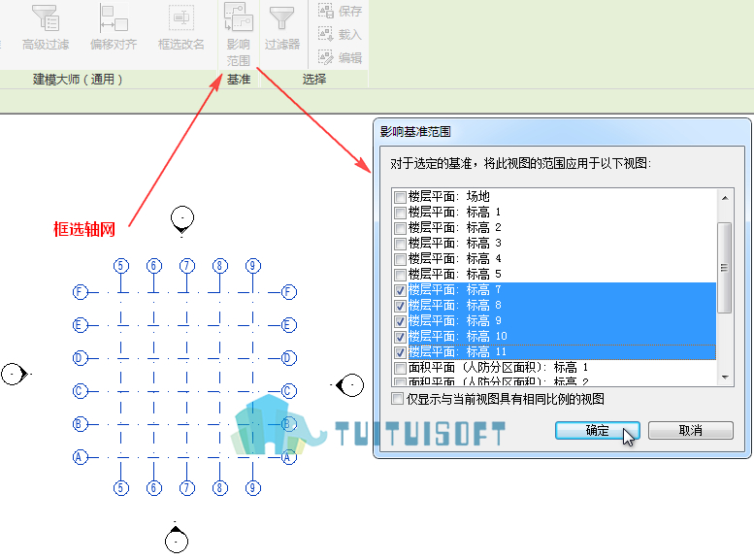754x560 pixels.
Task: Activate the 框选改名 box-select rename tool
Action: (x=181, y=27)
